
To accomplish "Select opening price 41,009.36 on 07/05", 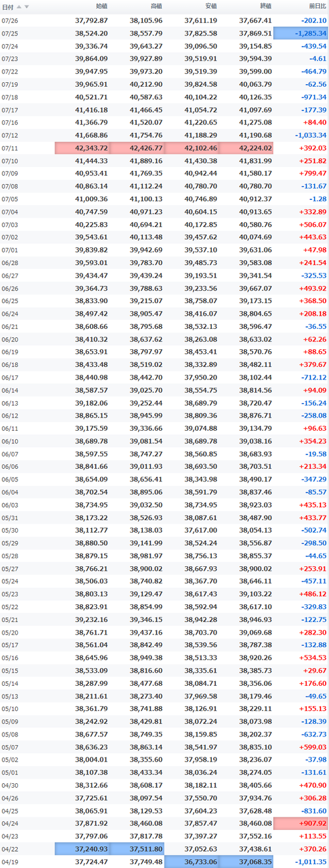I will [91, 200].
